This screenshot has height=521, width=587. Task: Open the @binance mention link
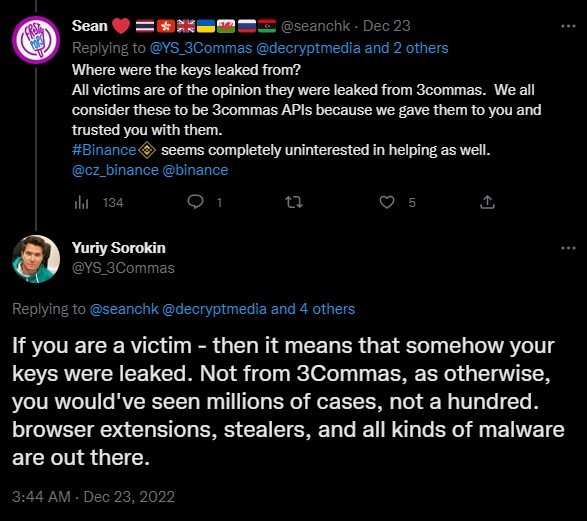195,170
